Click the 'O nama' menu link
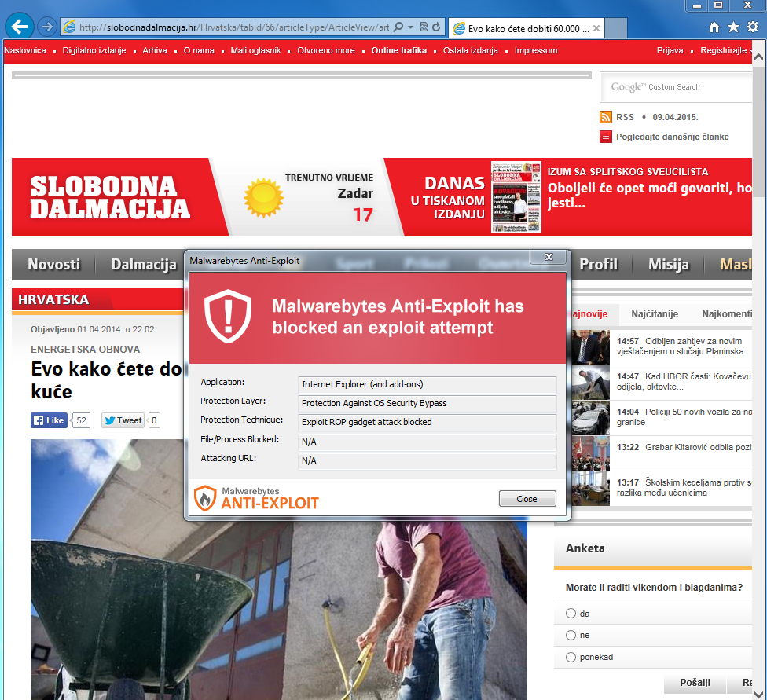Image resolution: width=767 pixels, height=700 pixels. [x=199, y=50]
